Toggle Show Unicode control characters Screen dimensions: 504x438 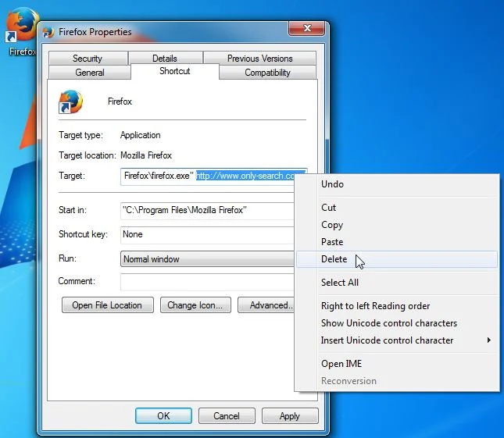tap(397, 323)
